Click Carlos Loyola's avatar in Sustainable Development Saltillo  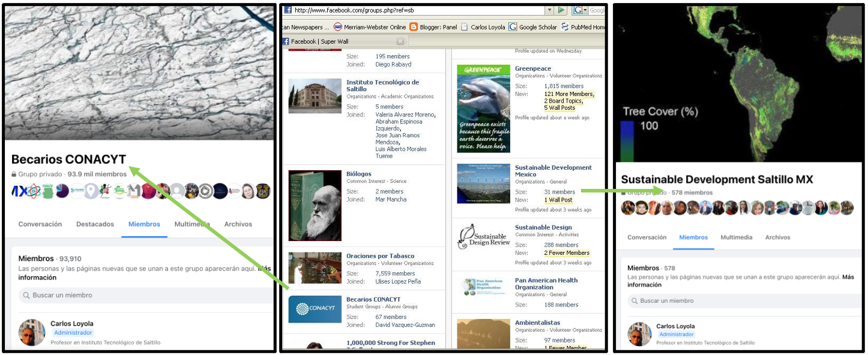639,335
